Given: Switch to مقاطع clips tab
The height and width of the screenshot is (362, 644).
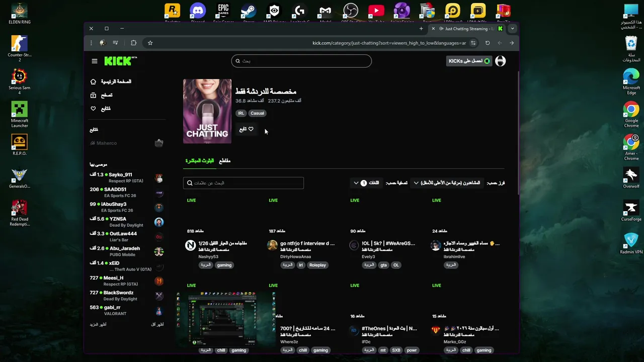Looking at the screenshot, I should (x=224, y=161).
